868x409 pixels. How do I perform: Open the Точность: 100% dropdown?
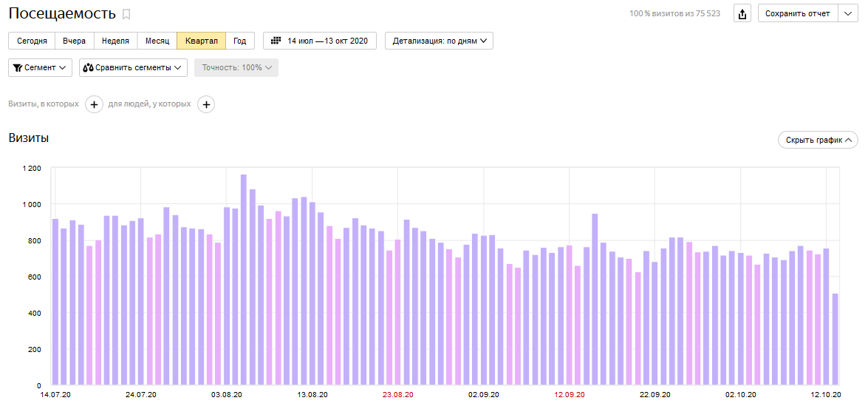[236, 67]
